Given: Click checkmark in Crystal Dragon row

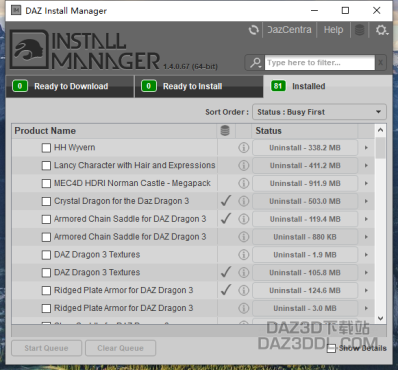Looking at the screenshot, I should pyautogui.click(x=226, y=200).
